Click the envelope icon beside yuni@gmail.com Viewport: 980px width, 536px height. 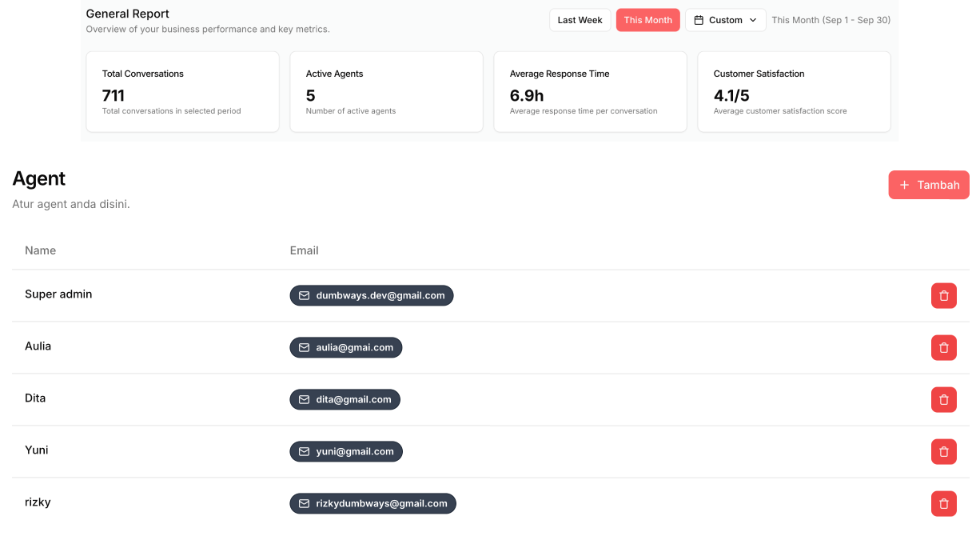304,451
